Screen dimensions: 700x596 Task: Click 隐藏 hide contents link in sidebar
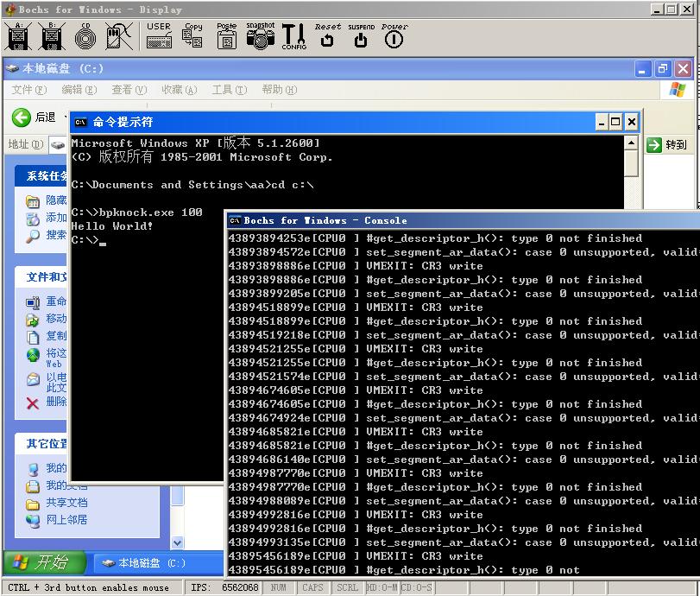56,200
